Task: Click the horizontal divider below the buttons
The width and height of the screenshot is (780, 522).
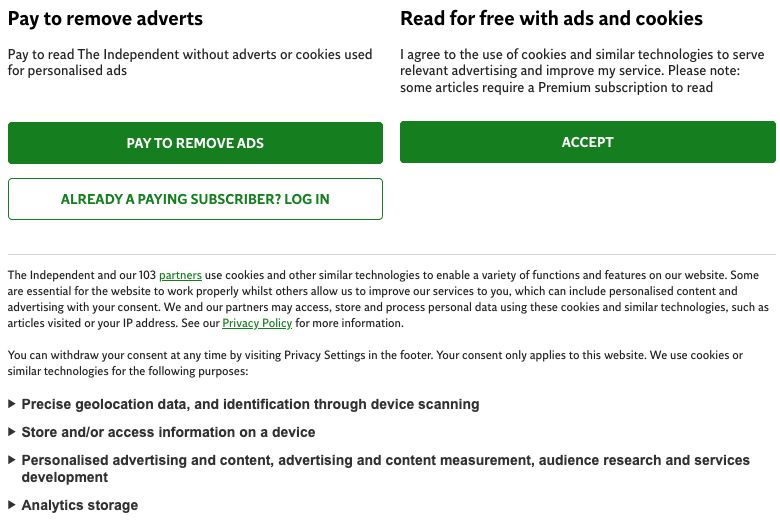Action: pyautogui.click(x=390, y=254)
